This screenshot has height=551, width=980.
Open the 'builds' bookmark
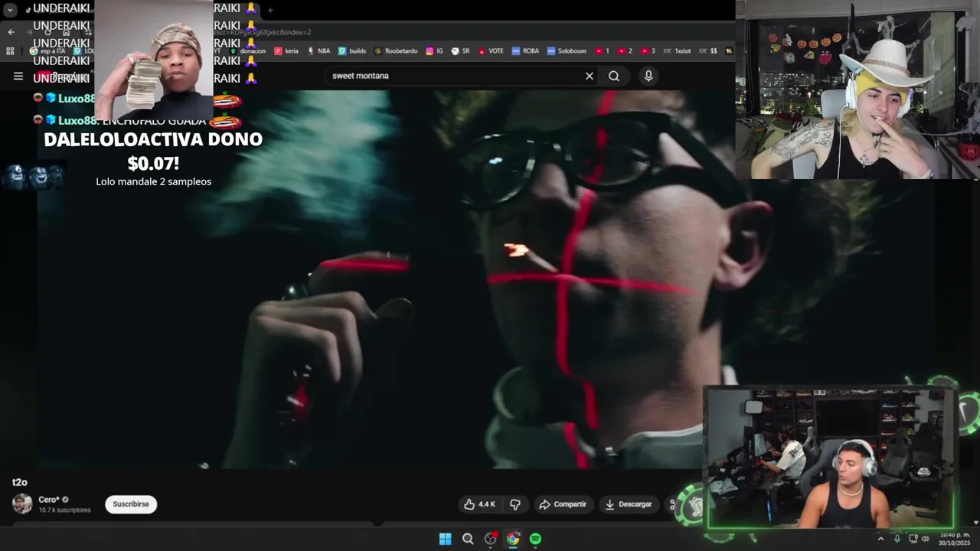pyautogui.click(x=352, y=51)
